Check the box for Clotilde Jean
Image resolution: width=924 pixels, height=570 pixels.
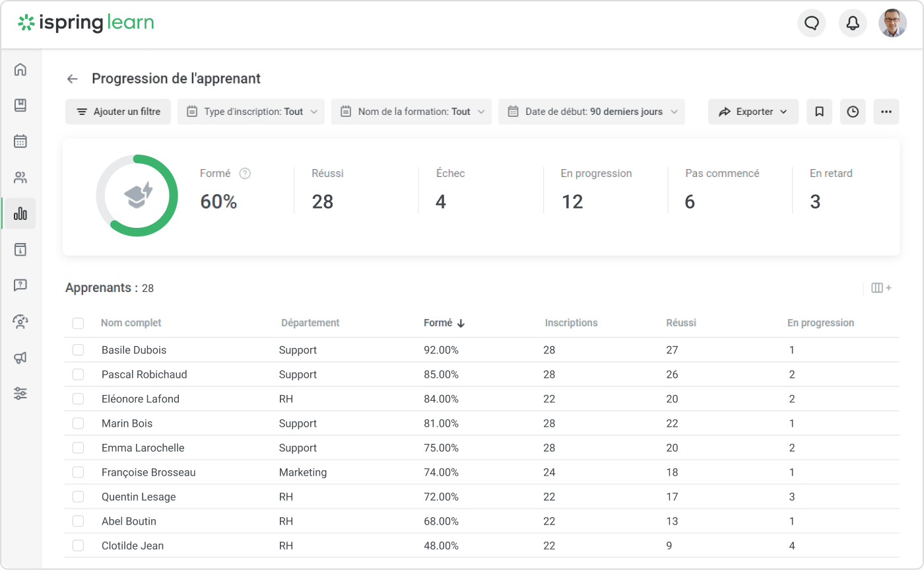[78, 546]
